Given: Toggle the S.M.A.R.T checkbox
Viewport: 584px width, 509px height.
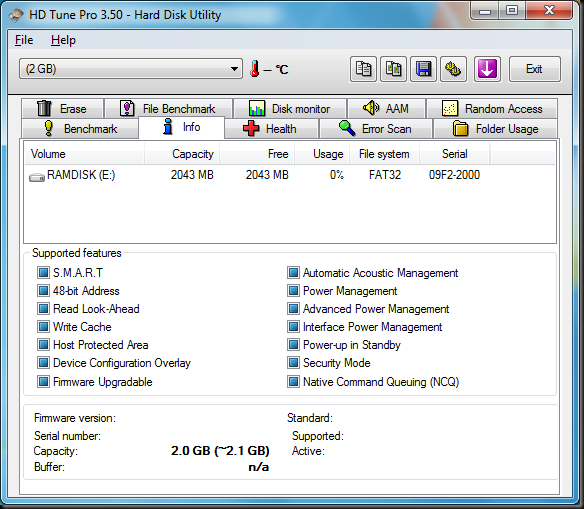Looking at the screenshot, I should click(43, 273).
